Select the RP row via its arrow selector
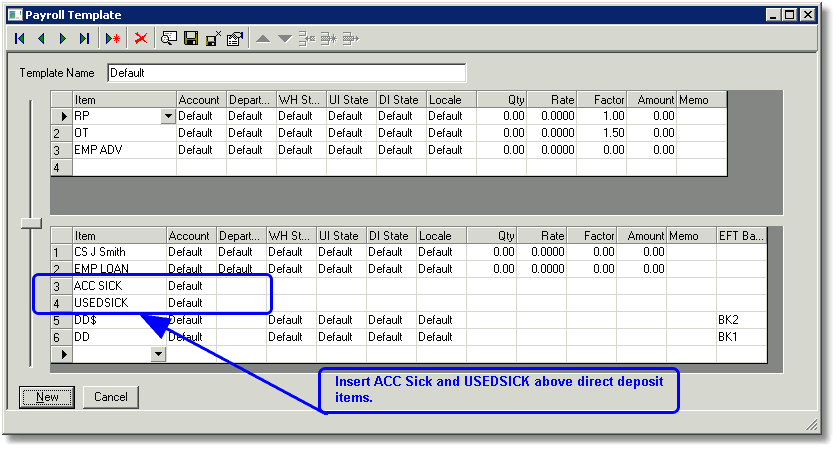This screenshot has width=836, height=449. (x=62, y=116)
